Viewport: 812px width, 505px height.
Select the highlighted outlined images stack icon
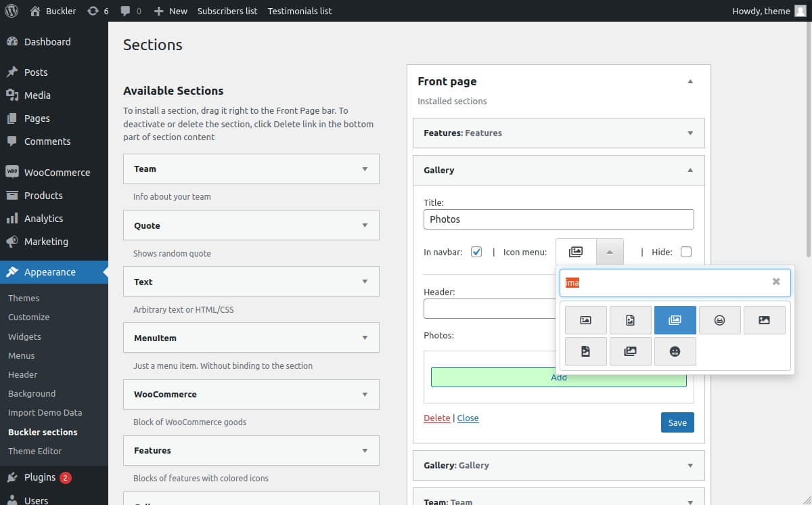coord(675,320)
